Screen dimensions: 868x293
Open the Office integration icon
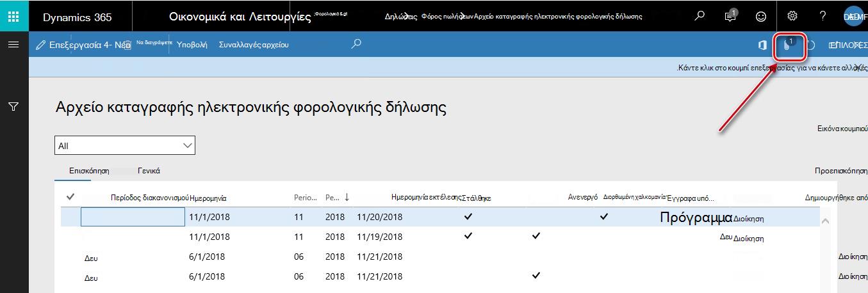coord(762,45)
